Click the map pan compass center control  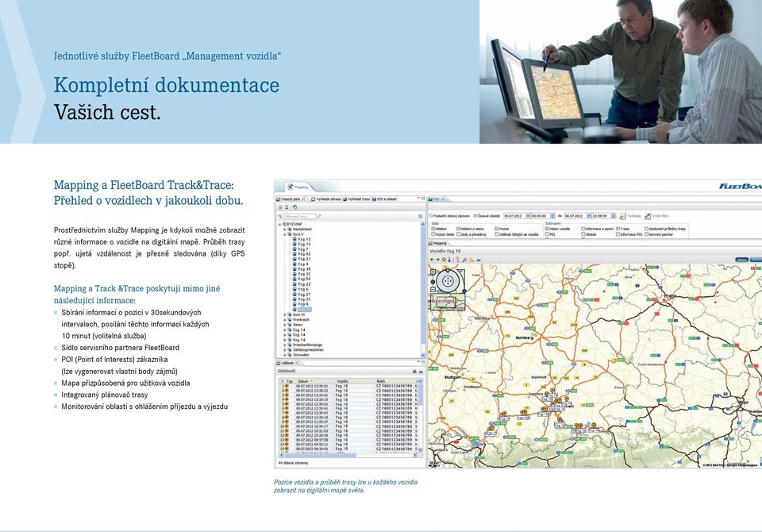point(448,280)
